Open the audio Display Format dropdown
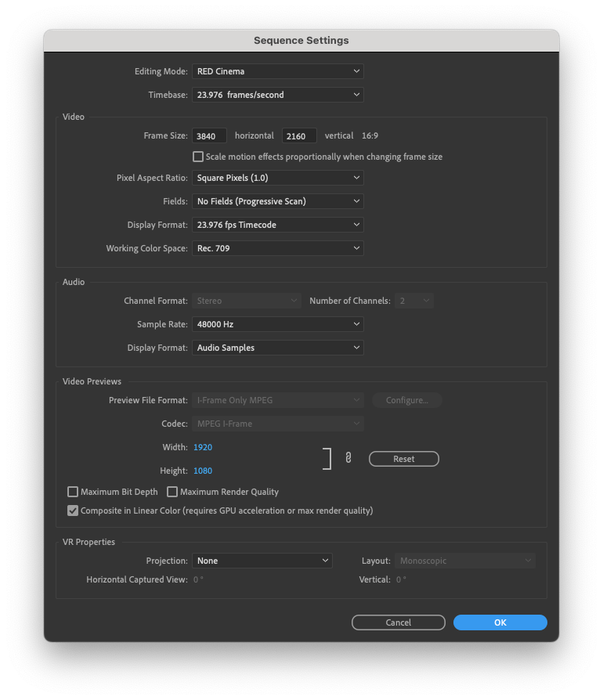 pyautogui.click(x=278, y=348)
